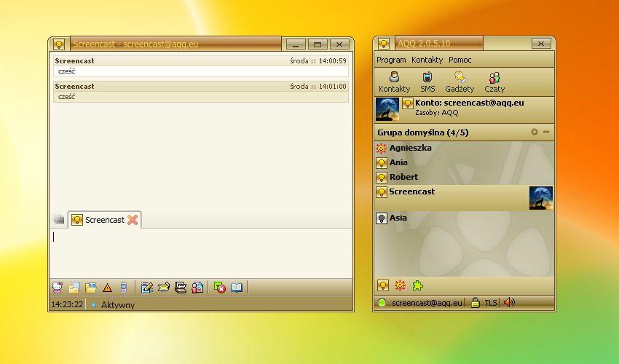This screenshot has width=619, height=364.
Task: Click the lightbulb icon in chat window title bar
Action: pos(59,44)
